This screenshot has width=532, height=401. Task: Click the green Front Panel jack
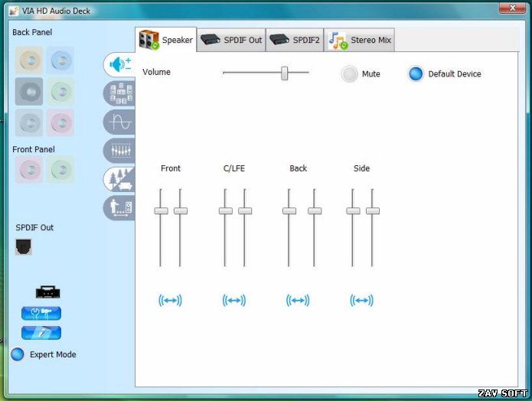pos(60,170)
